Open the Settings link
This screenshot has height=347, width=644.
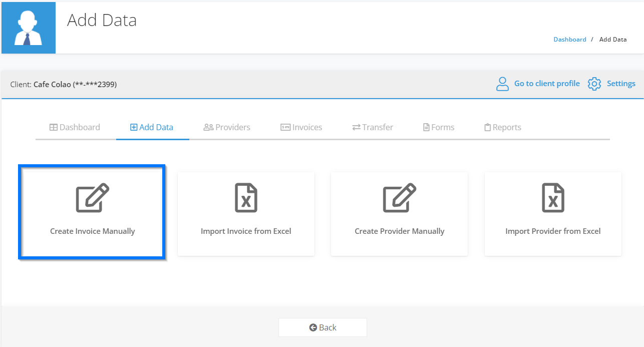point(621,84)
